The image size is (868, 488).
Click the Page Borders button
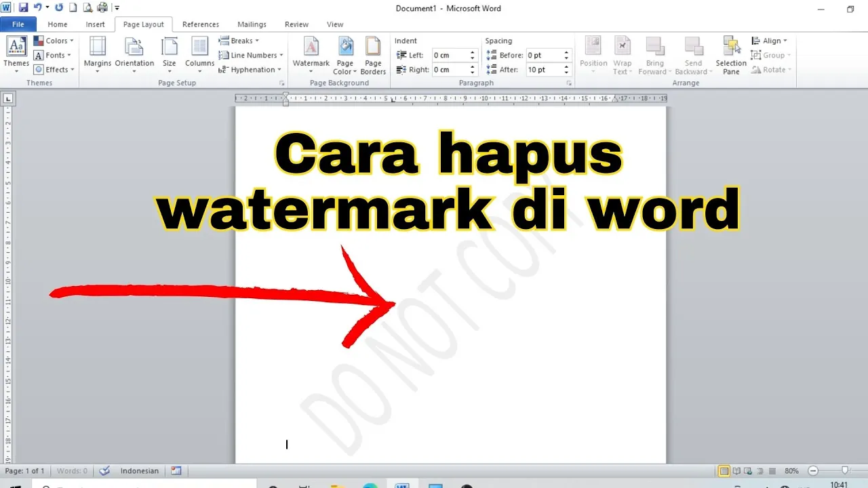373,56
